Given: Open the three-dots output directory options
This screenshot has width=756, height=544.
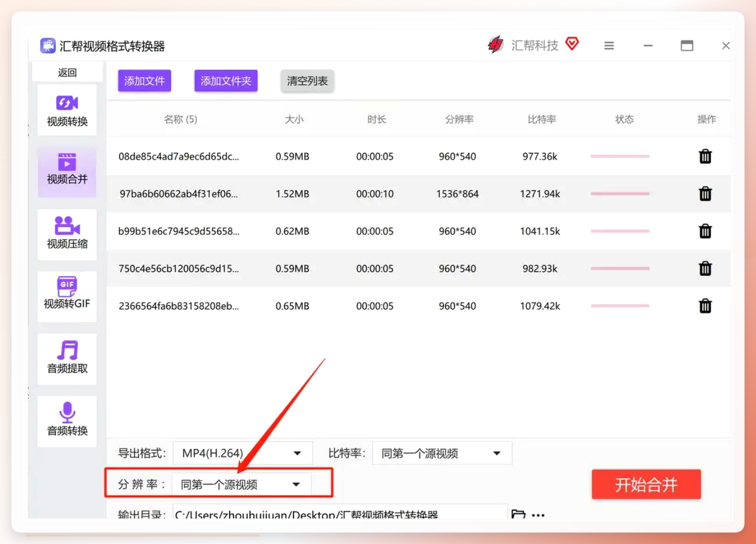Looking at the screenshot, I should coord(538,515).
